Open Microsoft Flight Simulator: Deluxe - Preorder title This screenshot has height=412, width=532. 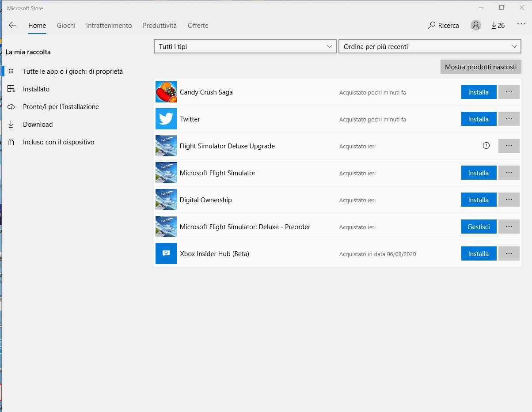245,227
